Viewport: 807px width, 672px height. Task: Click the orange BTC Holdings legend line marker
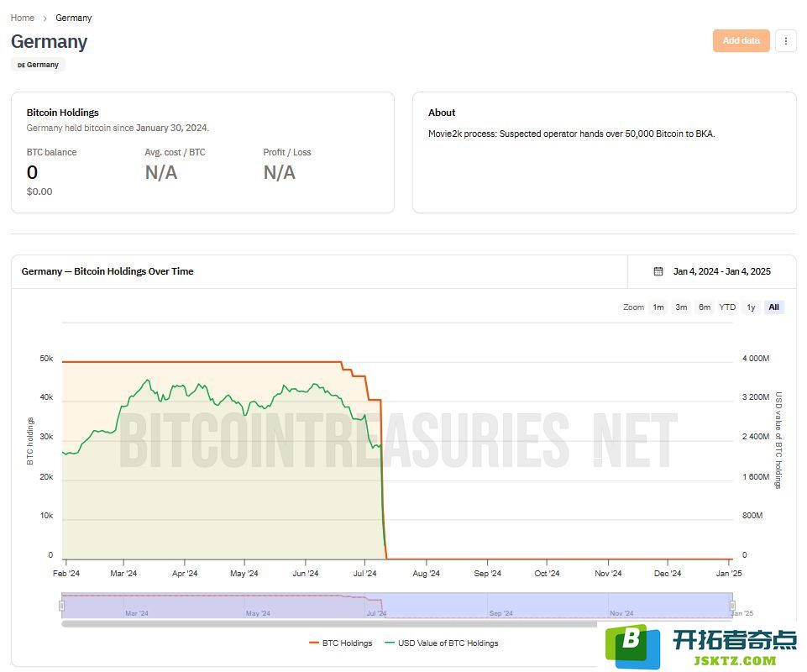[314, 643]
